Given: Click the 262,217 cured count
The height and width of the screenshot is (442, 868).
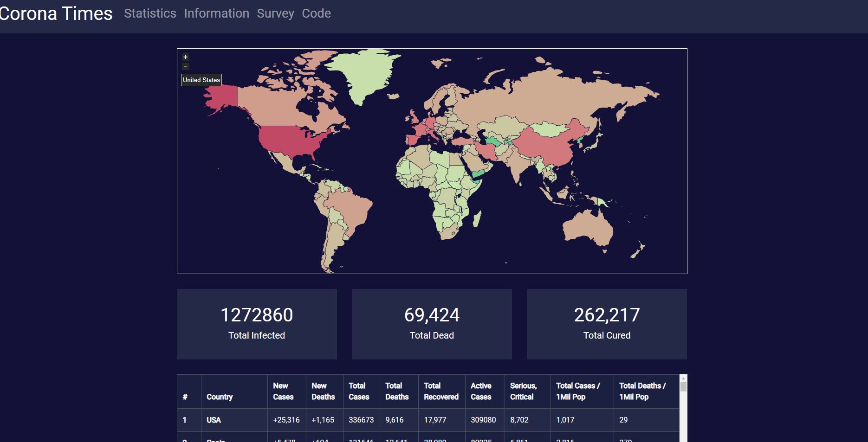Looking at the screenshot, I should tap(607, 315).
